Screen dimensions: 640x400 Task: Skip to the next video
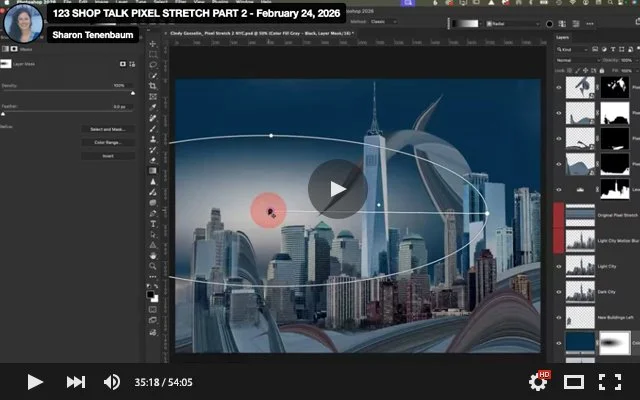(x=76, y=382)
